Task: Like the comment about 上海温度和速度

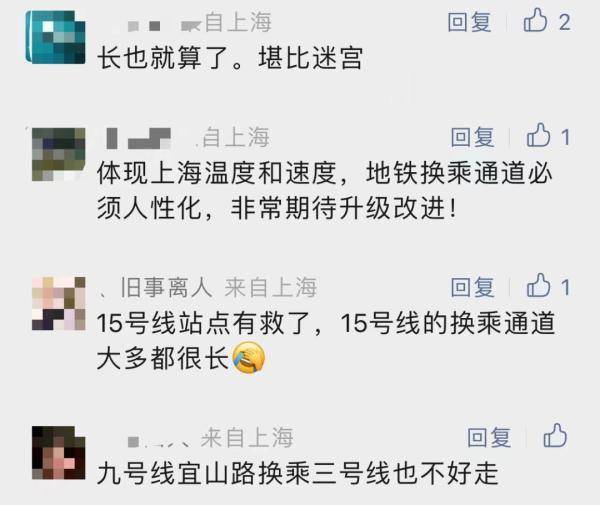Action: 538,136
